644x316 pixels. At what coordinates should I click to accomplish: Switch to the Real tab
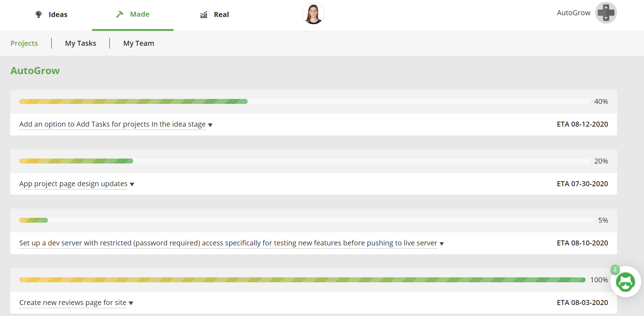click(221, 14)
